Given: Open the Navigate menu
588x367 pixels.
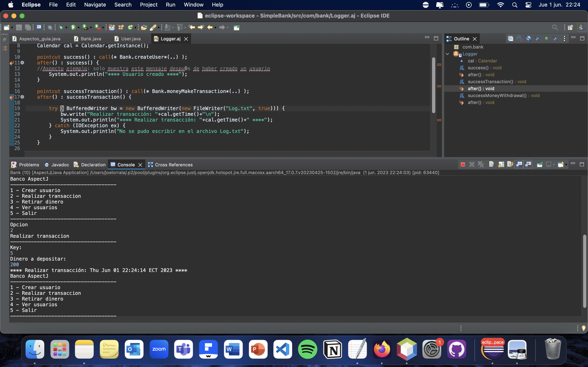Looking at the screenshot, I should 95,5.
